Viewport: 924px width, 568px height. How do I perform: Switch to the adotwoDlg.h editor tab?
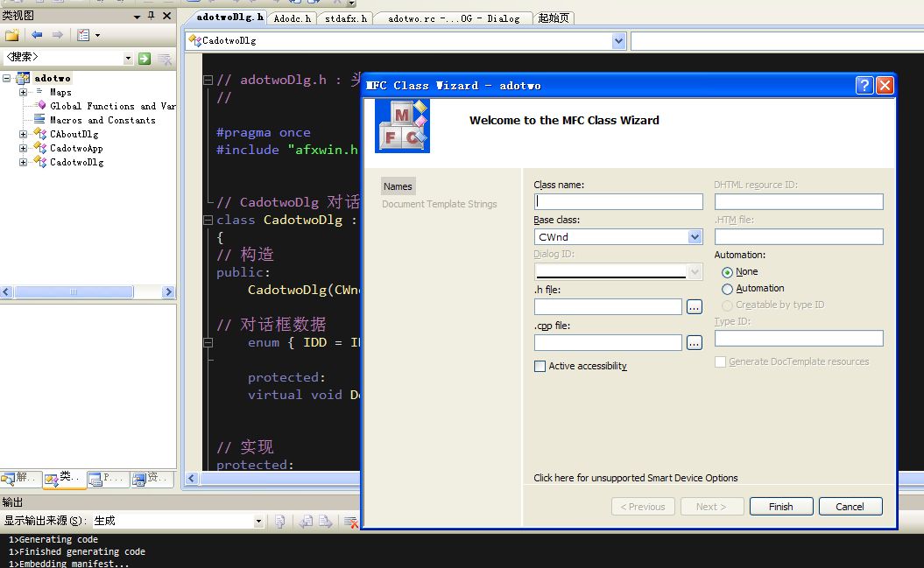click(229, 18)
